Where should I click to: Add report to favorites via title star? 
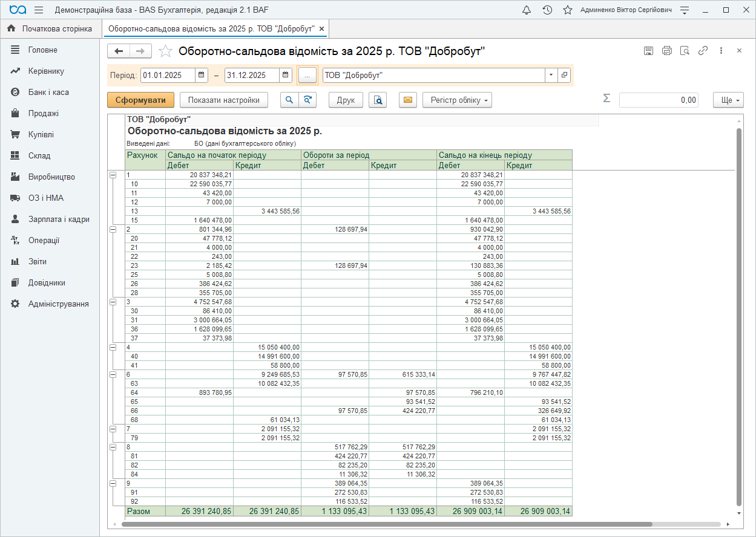tap(165, 51)
